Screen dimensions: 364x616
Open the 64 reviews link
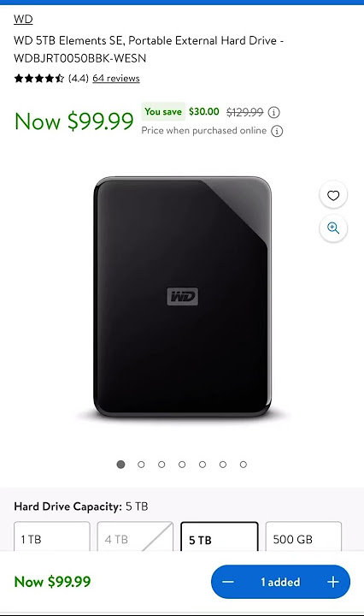pyautogui.click(x=116, y=79)
